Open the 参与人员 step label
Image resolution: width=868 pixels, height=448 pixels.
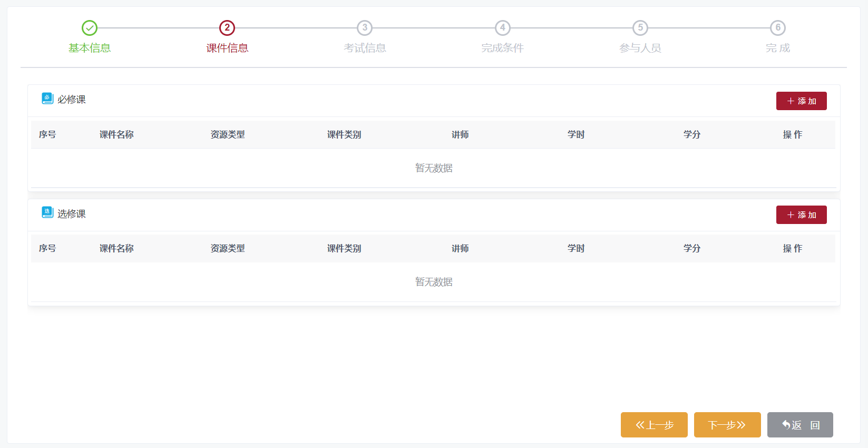click(640, 48)
